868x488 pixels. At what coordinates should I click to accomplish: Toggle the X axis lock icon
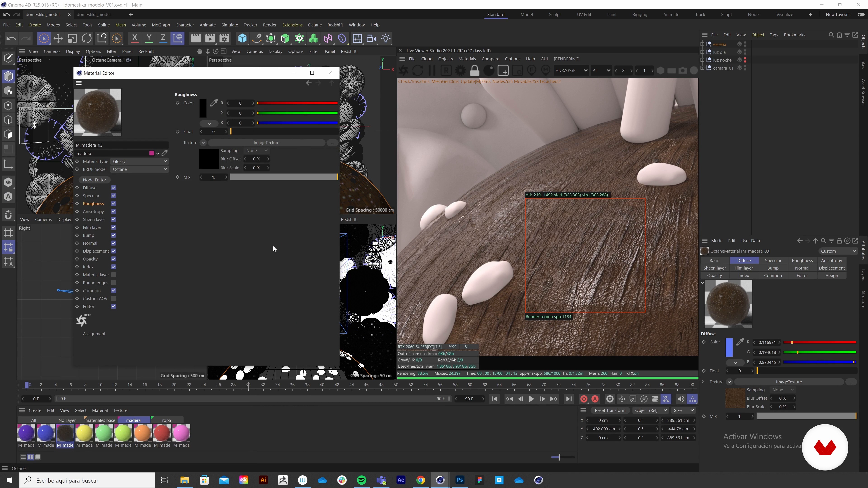[x=134, y=38]
